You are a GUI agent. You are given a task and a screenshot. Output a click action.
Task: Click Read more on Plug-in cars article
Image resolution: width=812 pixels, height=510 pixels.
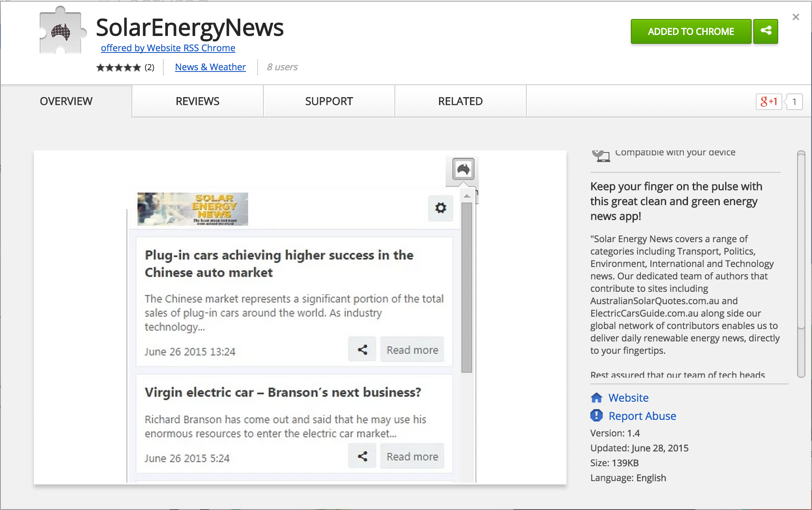click(x=412, y=350)
